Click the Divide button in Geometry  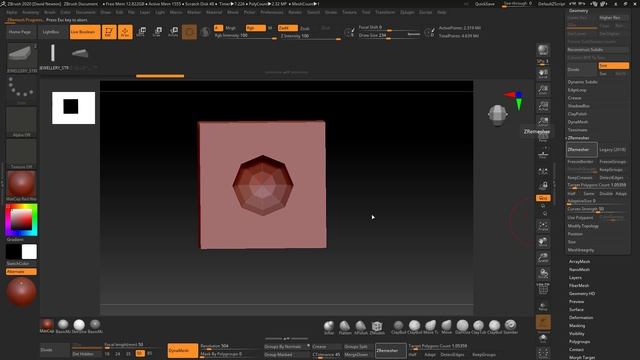581,70
